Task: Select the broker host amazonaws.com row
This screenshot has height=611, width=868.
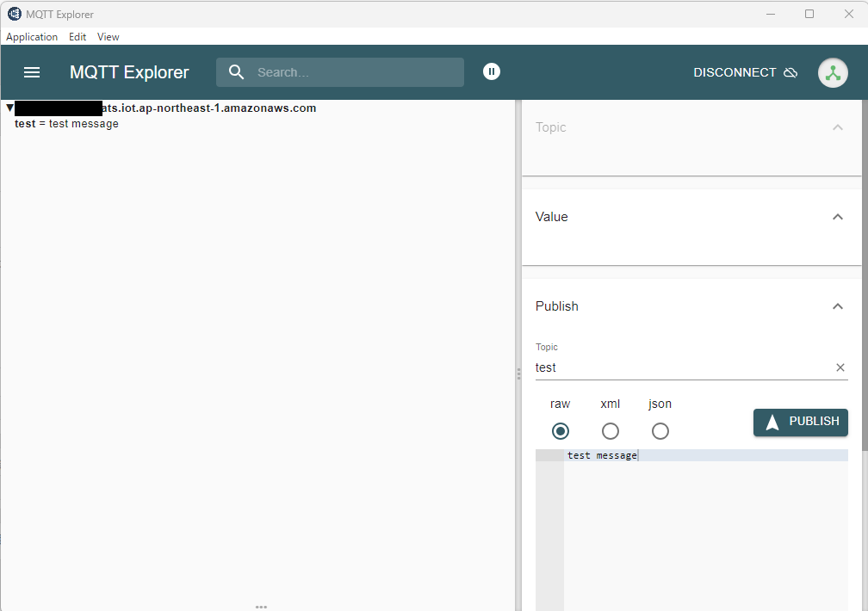Action: 165,108
